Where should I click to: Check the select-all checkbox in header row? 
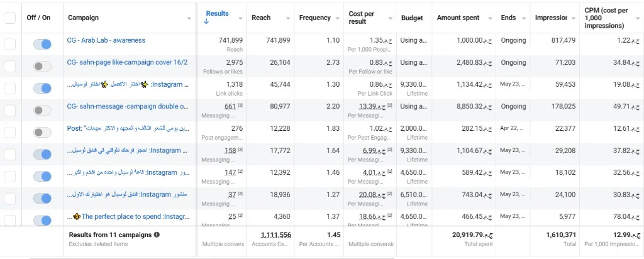(10, 18)
